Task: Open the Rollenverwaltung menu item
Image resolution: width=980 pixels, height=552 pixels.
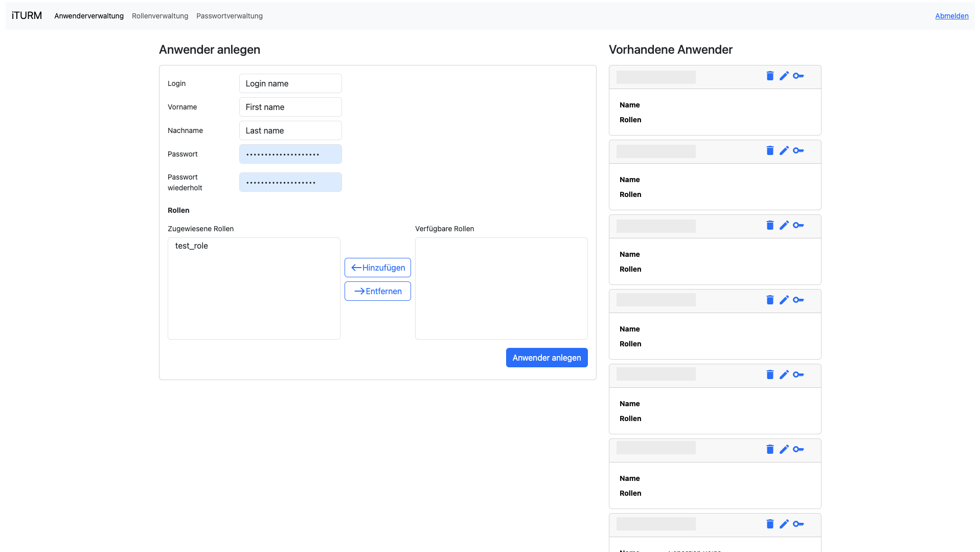Action: (159, 16)
